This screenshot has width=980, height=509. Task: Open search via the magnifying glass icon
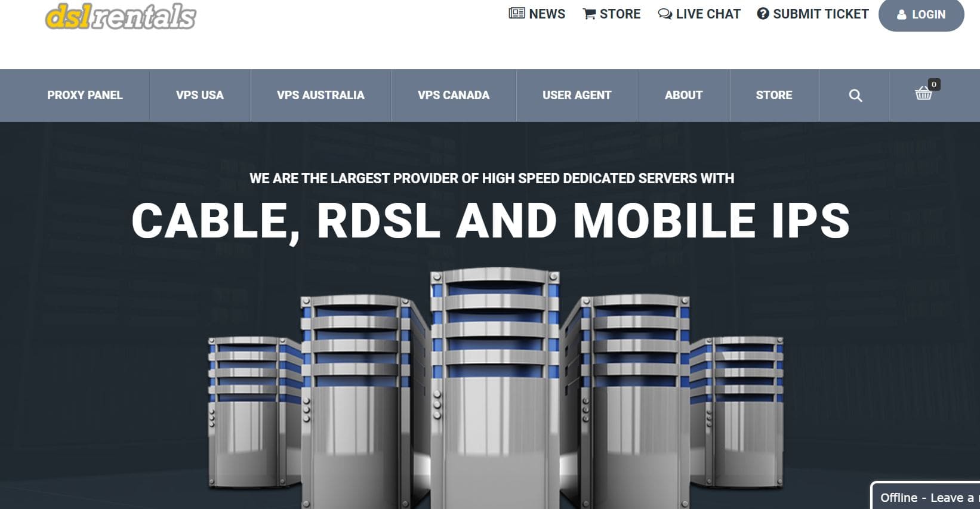pos(855,95)
